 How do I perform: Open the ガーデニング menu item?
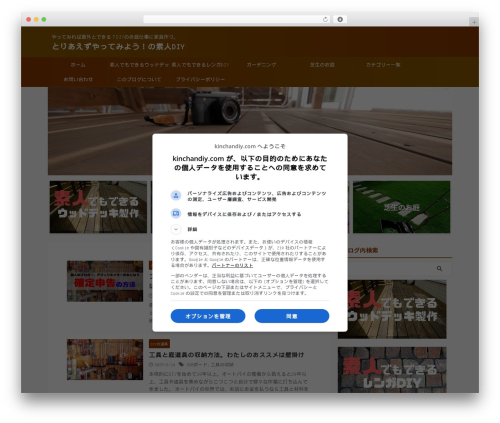[261, 65]
